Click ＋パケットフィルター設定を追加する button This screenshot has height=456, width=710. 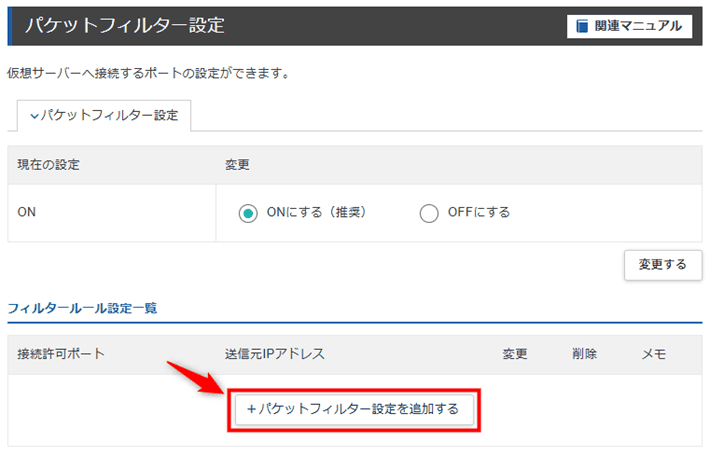354,409
